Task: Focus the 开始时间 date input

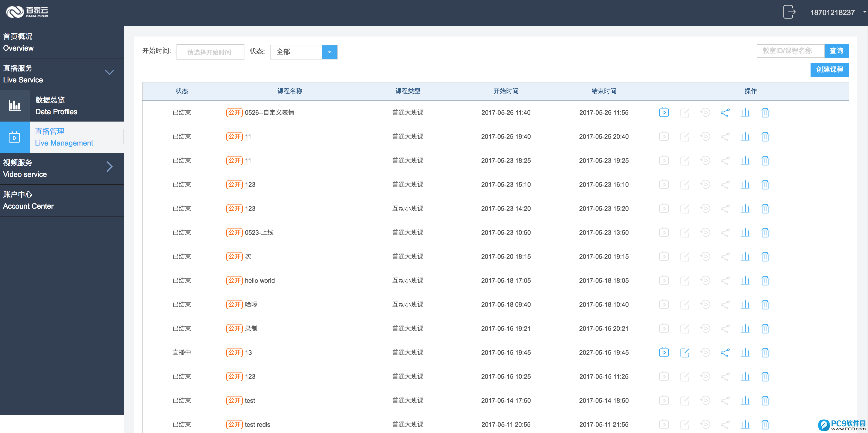Action: coord(210,52)
